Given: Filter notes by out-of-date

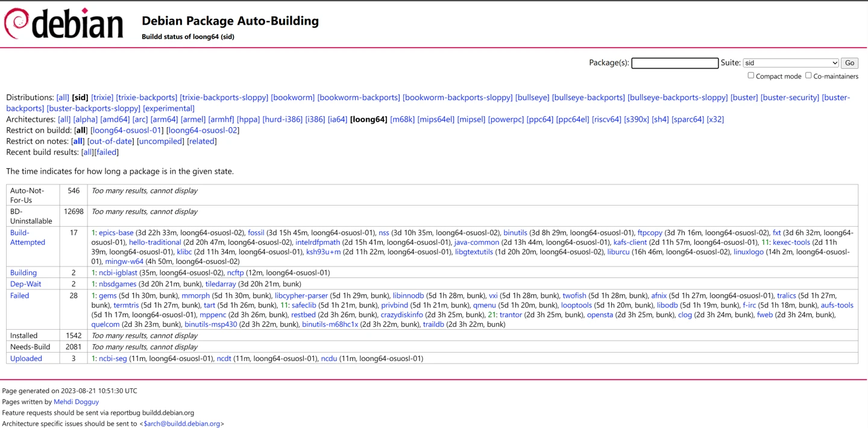Looking at the screenshot, I should click(111, 141).
